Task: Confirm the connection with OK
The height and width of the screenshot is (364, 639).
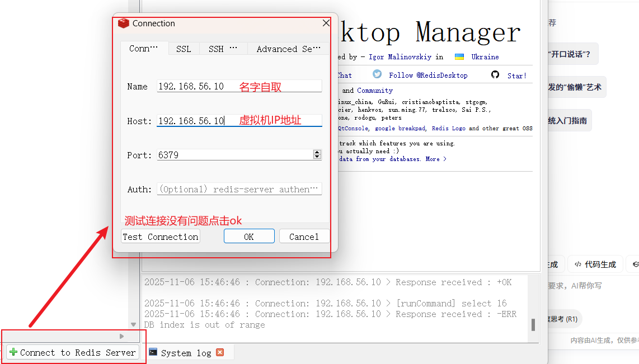Action: [x=249, y=237]
